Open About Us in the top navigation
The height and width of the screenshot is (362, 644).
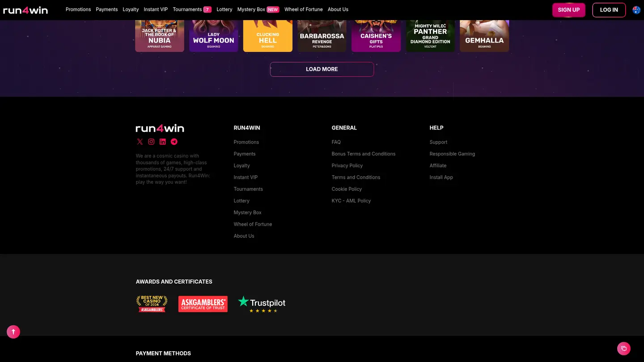(x=338, y=9)
